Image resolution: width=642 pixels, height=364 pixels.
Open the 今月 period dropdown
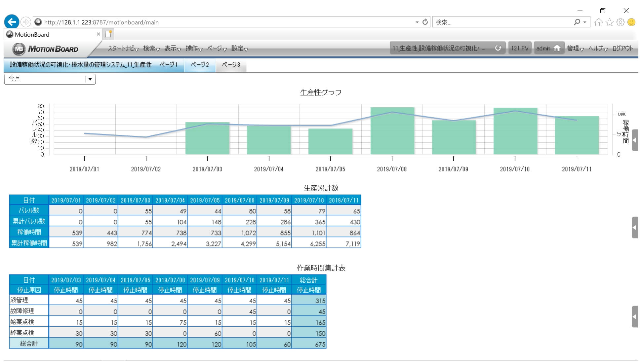(90, 79)
